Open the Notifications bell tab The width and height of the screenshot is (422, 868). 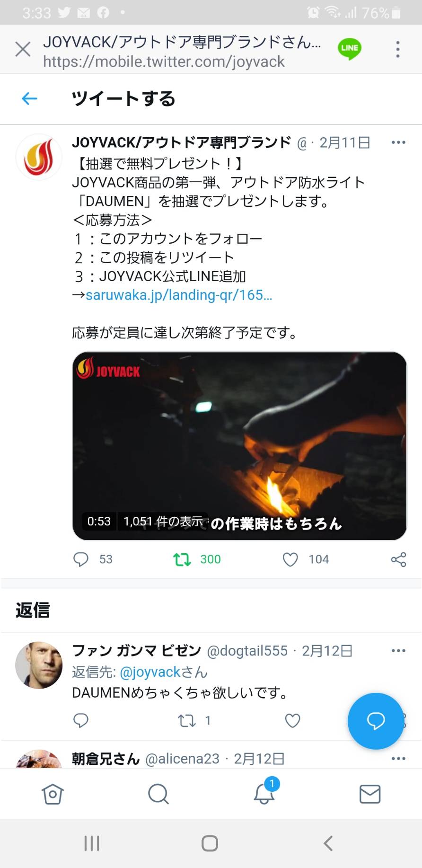[x=264, y=793]
